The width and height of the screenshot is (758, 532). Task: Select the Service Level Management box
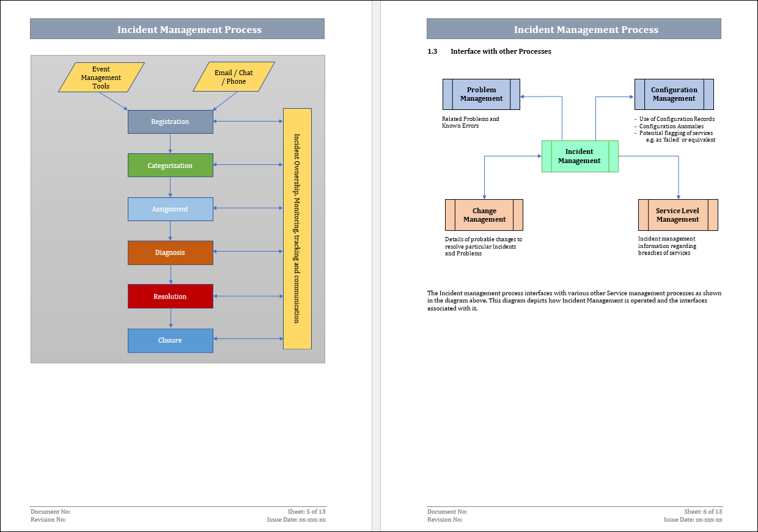pos(677,215)
